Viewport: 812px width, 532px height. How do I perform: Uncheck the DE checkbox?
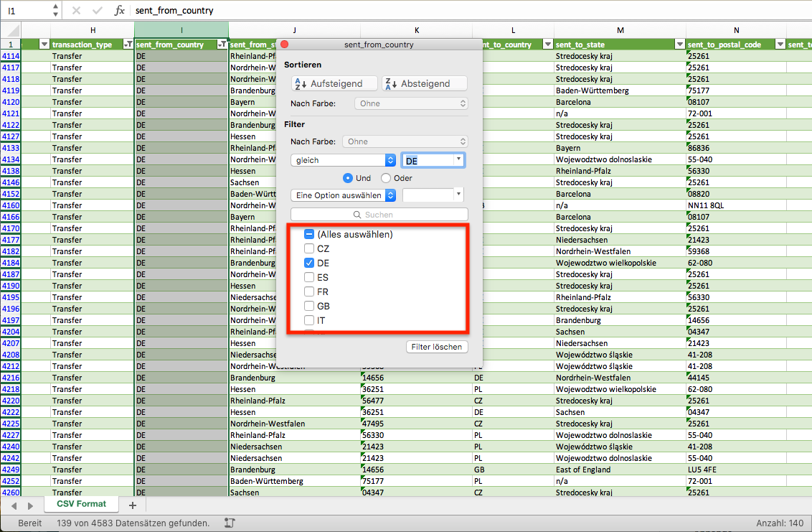click(309, 263)
